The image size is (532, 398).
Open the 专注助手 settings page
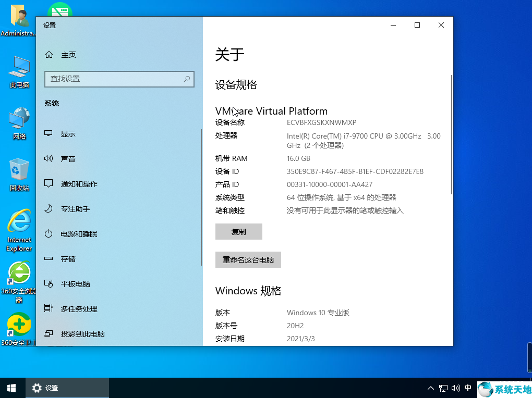[x=119, y=209]
